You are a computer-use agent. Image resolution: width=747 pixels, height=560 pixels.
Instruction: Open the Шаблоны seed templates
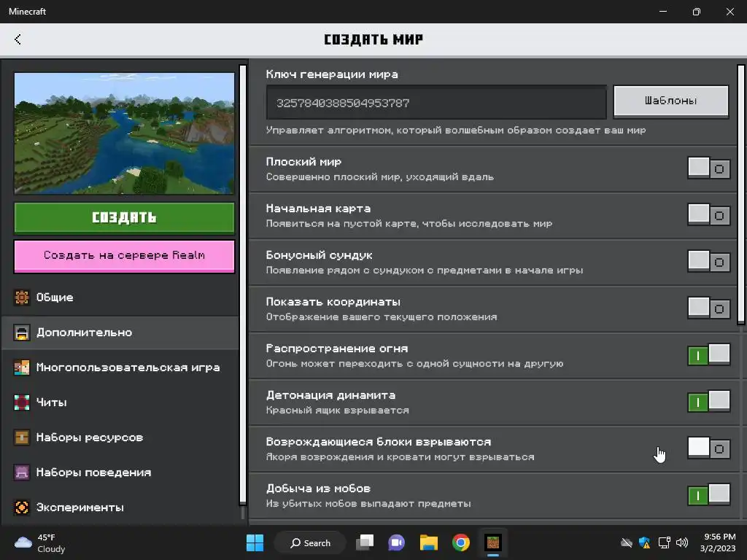coord(671,101)
